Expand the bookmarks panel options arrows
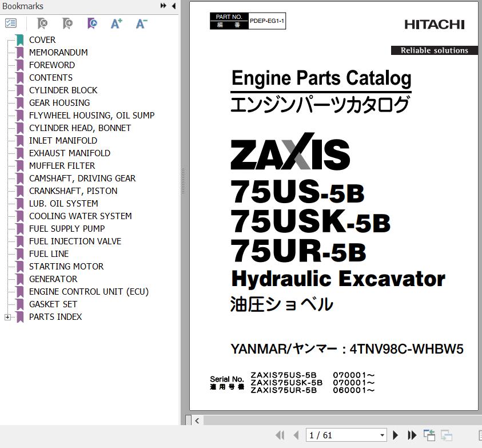Image resolution: width=482 pixels, height=448 pixels. (163, 6)
